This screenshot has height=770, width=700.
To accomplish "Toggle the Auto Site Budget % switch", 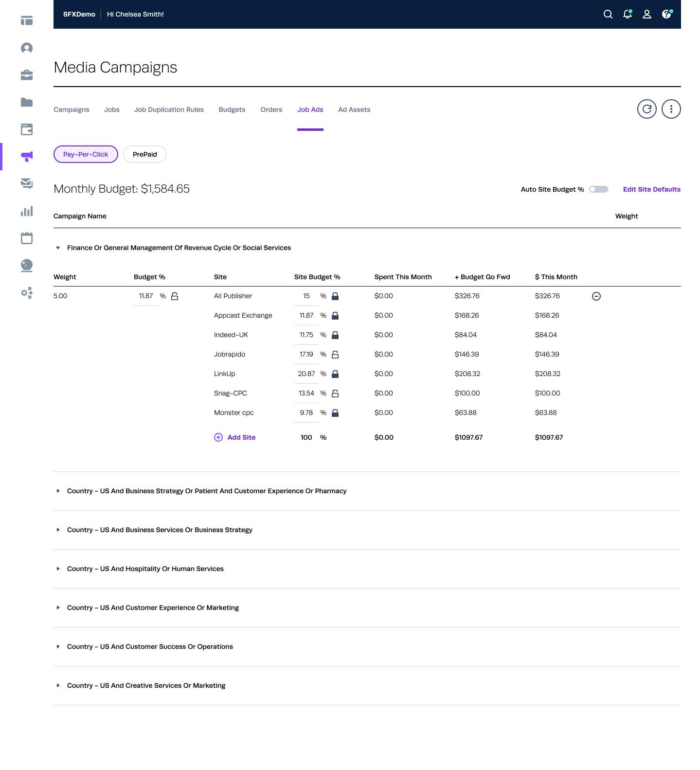I will [598, 189].
